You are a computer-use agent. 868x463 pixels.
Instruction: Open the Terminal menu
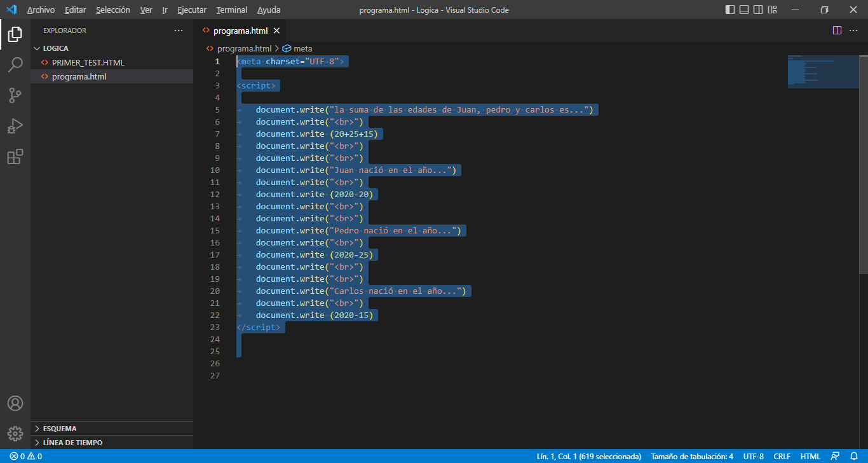click(232, 10)
